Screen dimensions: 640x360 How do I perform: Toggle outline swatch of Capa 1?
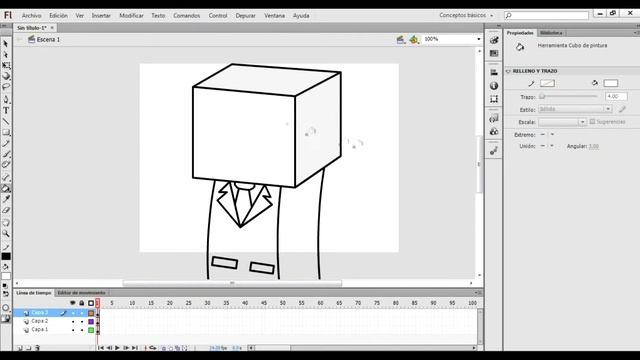tap(91, 330)
